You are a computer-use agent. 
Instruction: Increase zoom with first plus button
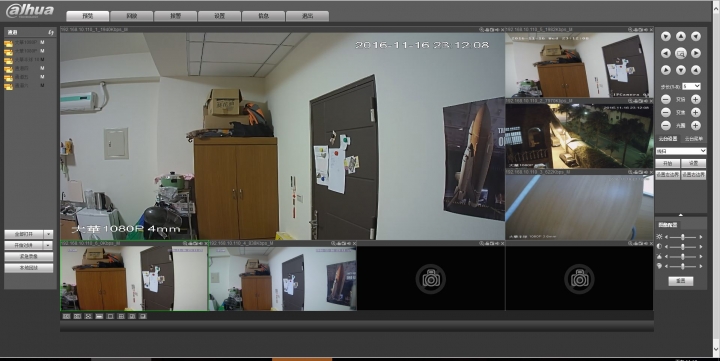(696, 99)
